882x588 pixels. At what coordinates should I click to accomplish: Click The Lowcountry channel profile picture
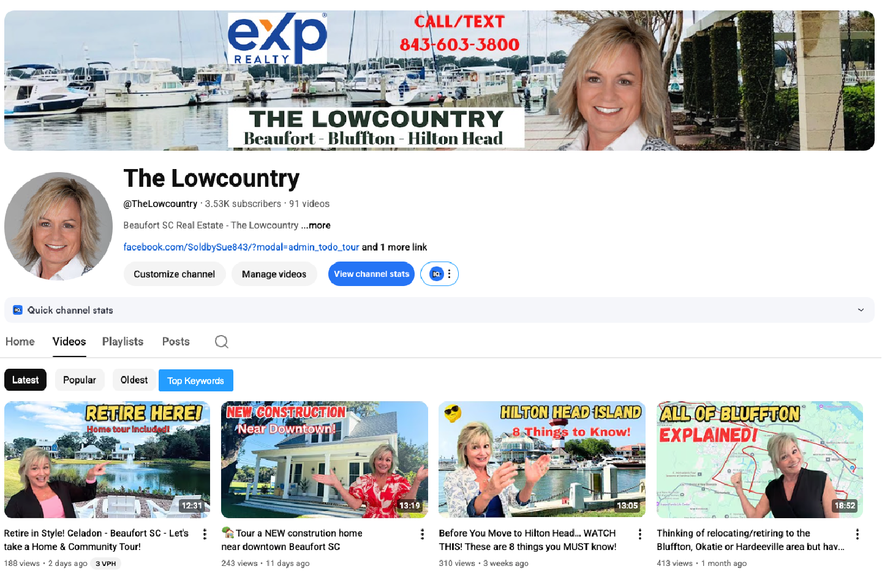point(58,226)
